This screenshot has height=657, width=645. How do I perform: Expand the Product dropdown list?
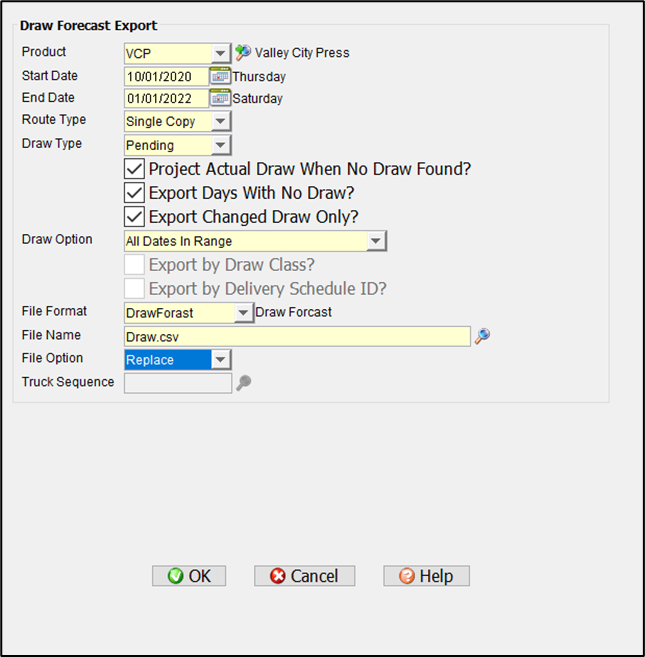(221, 53)
